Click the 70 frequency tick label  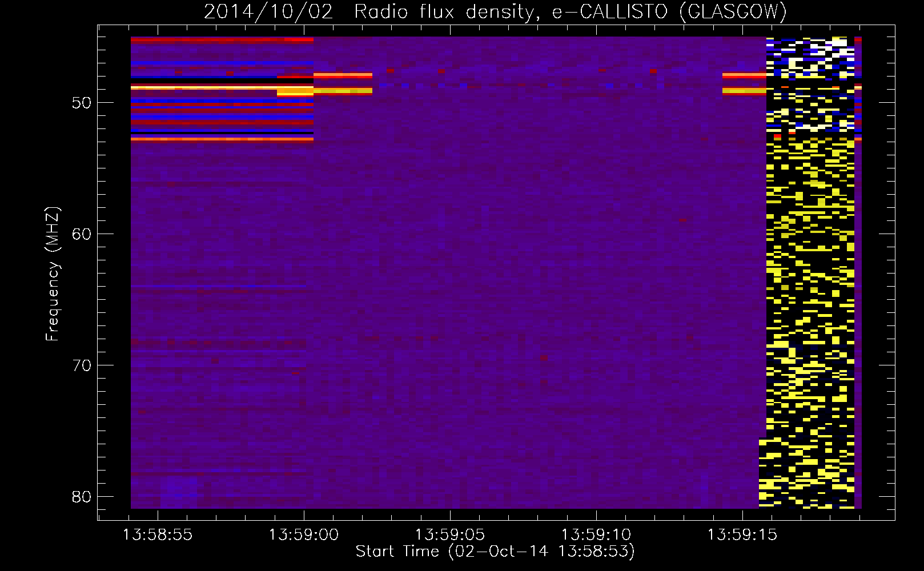pos(82,365)
